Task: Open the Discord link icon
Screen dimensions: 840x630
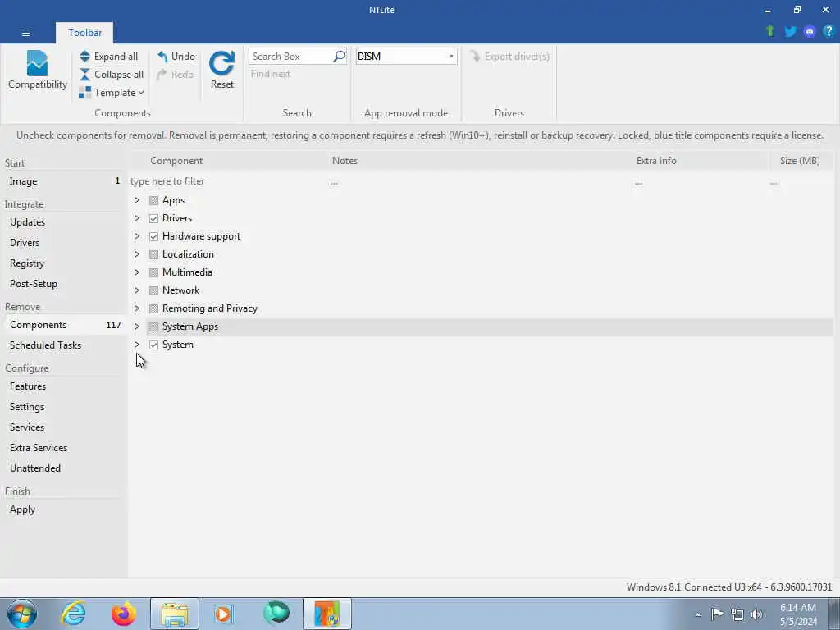Action: [810, 32]
